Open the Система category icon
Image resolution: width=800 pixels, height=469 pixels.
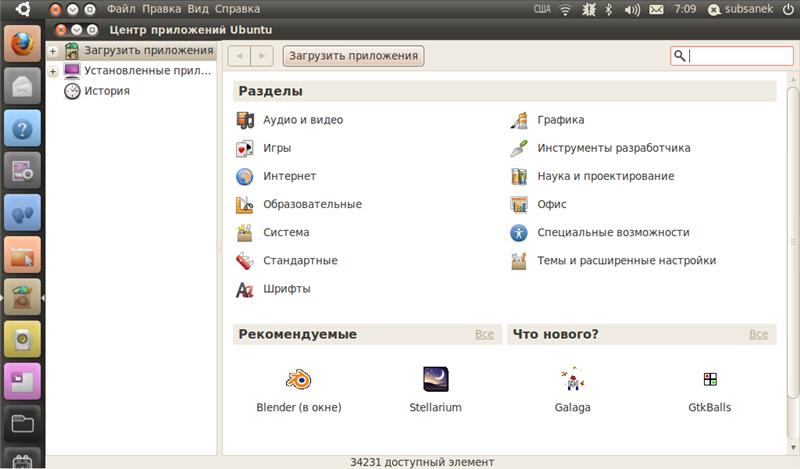245,232
